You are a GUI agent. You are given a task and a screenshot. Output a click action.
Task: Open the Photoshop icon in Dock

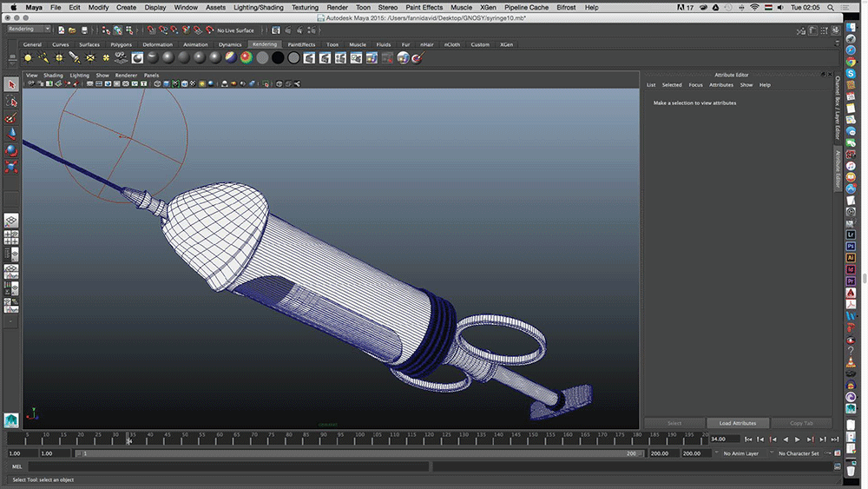tap(851, 246)
